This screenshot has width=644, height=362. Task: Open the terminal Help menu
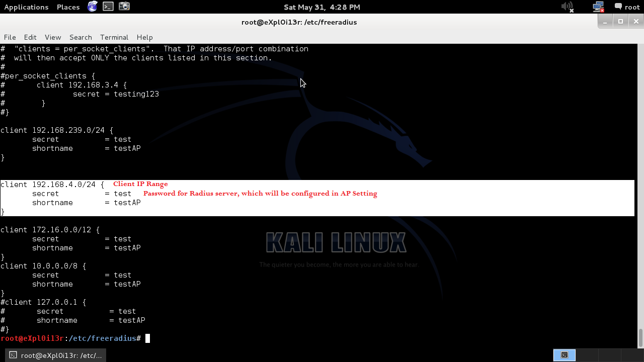tap(144, 37)
